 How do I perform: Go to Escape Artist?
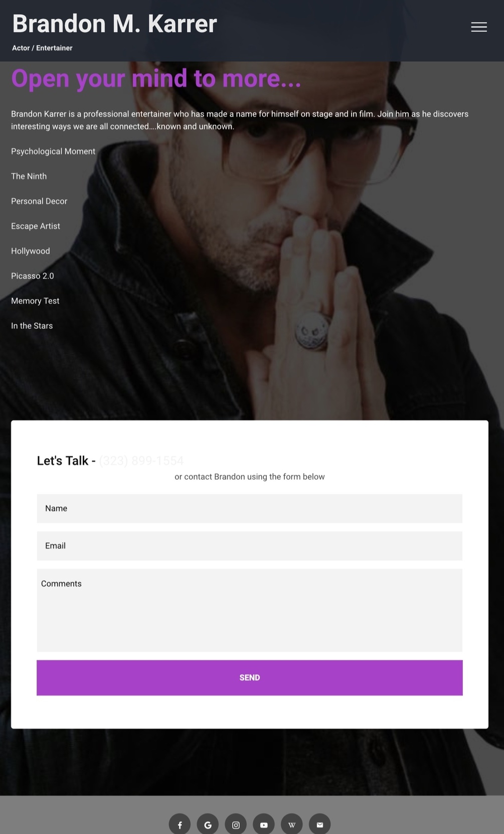[36, 226]
